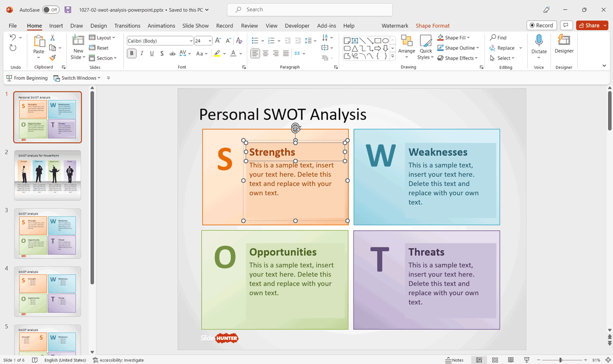Open the Designer pane
The image size is (613, 364).
pyautogui.click(x=564, y=44)
